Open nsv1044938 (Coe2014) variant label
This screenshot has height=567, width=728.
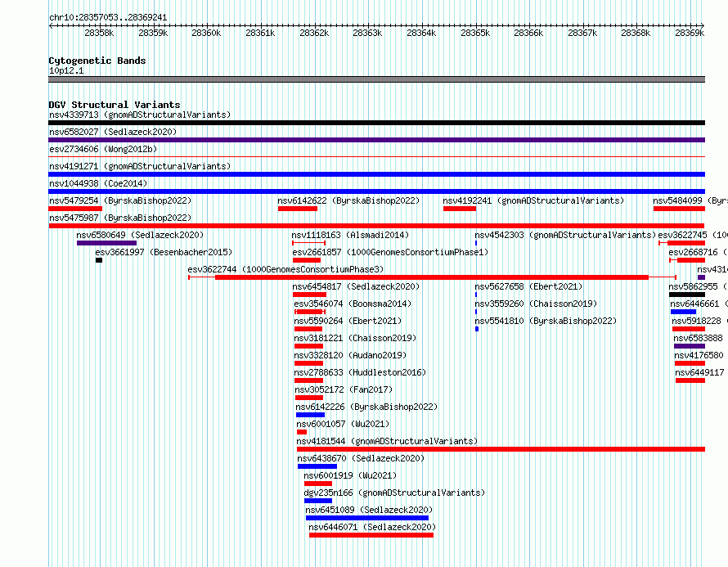point(98,183)
